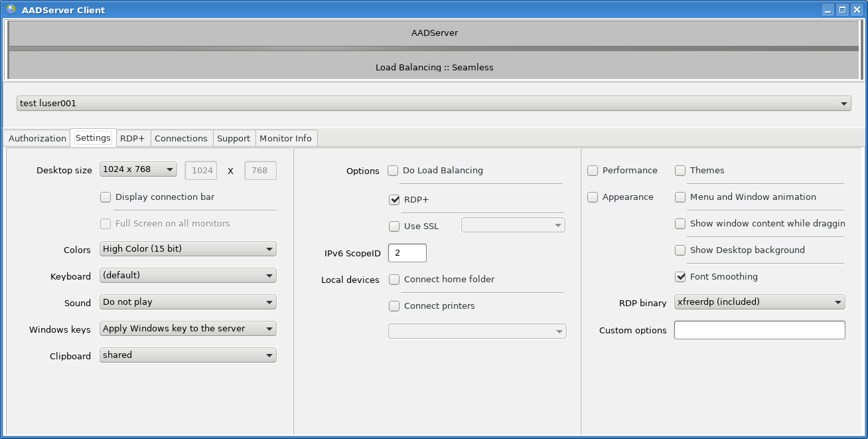Enable Display connection bar
The width and height of the screenshot is (868, 439).
pos(106,197)
